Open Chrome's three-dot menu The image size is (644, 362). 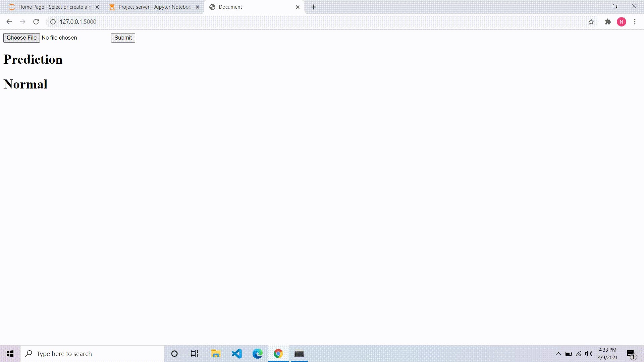pos(635,22)
